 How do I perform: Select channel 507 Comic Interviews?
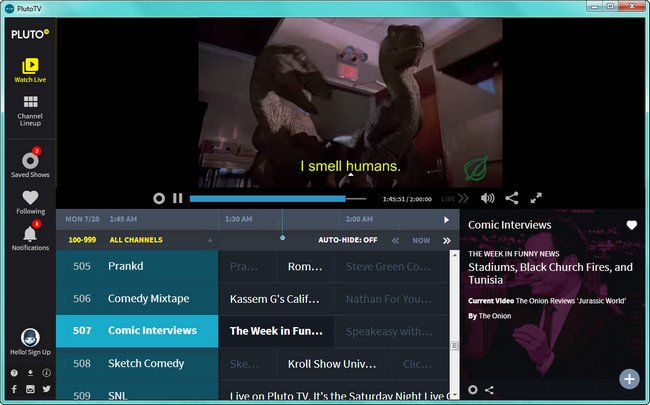click(x=137, y=331)
